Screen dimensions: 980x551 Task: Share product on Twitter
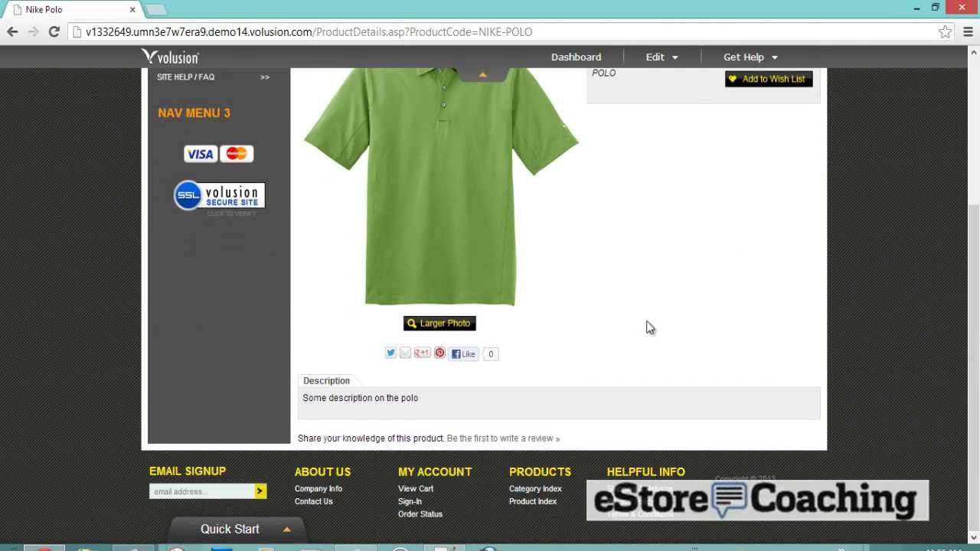tap(390, 353)
